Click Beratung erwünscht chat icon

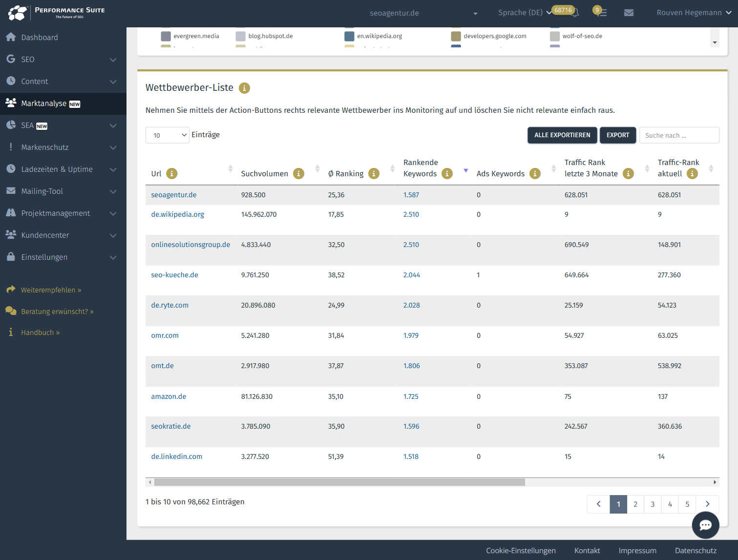pyautogui.click(x=11, y=311)
